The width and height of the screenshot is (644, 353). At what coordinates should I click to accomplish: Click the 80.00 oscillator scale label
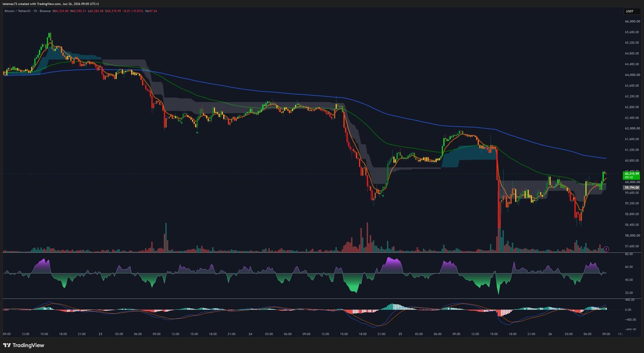point(629,254)
